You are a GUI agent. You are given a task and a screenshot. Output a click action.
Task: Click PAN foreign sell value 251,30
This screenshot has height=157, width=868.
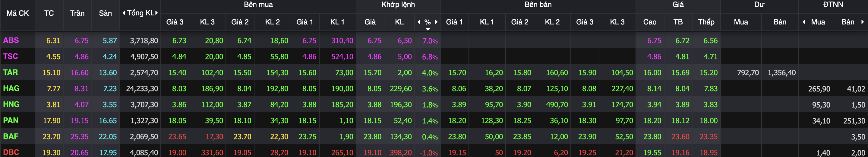point(854,121)
